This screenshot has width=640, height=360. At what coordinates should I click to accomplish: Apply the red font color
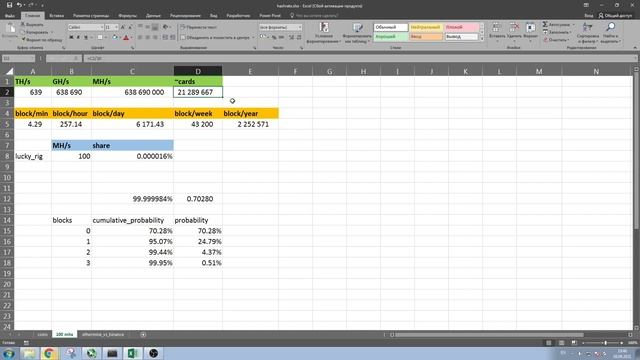click(x=126, y=38)
